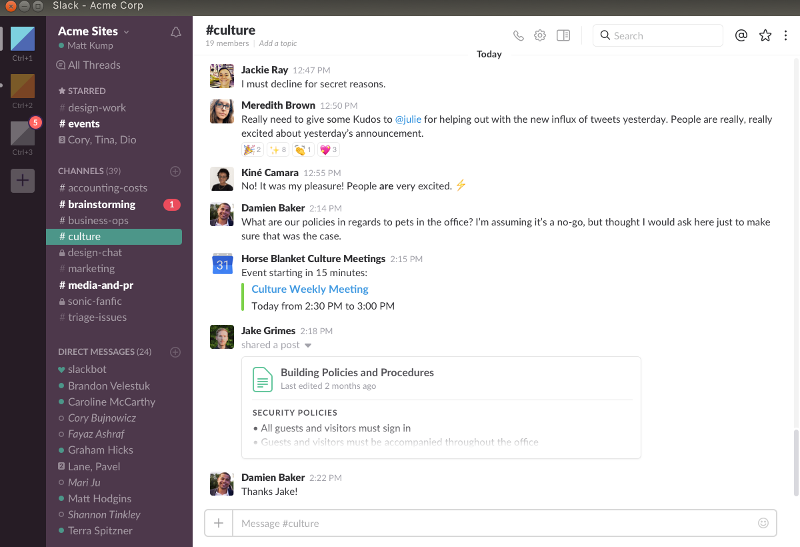Viewport: 800px width, 547px height.
Task: Toggle the pink heart reaction on Meredith's message
Action: point(329,150)
